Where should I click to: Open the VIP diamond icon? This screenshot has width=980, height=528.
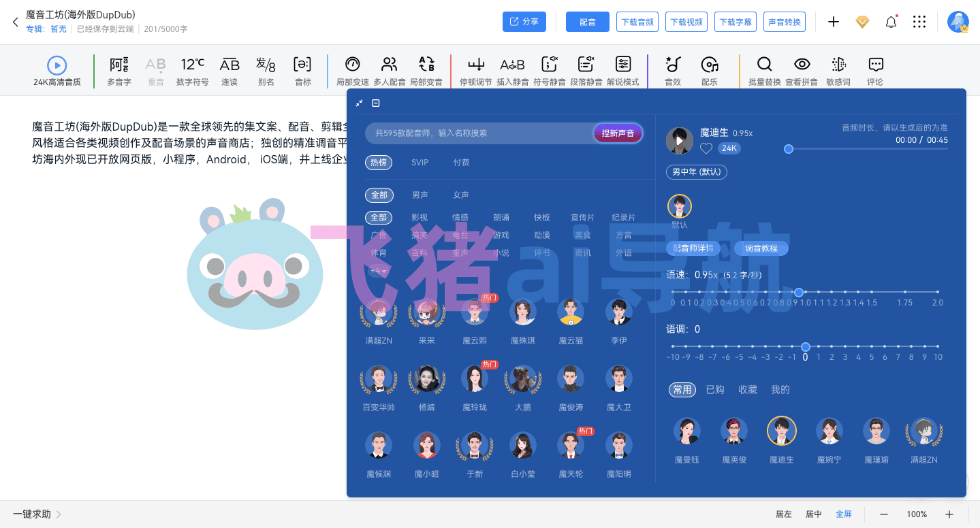[862, 22]
